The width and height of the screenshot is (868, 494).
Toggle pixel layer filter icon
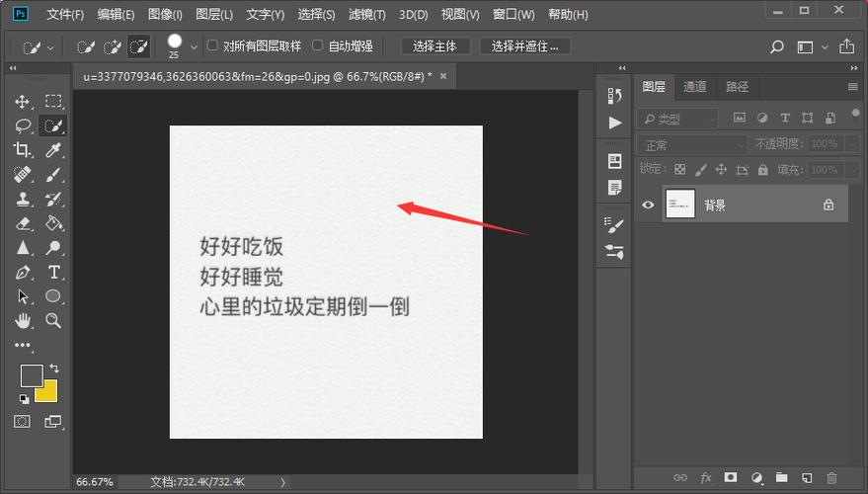[x=740, y=118]
